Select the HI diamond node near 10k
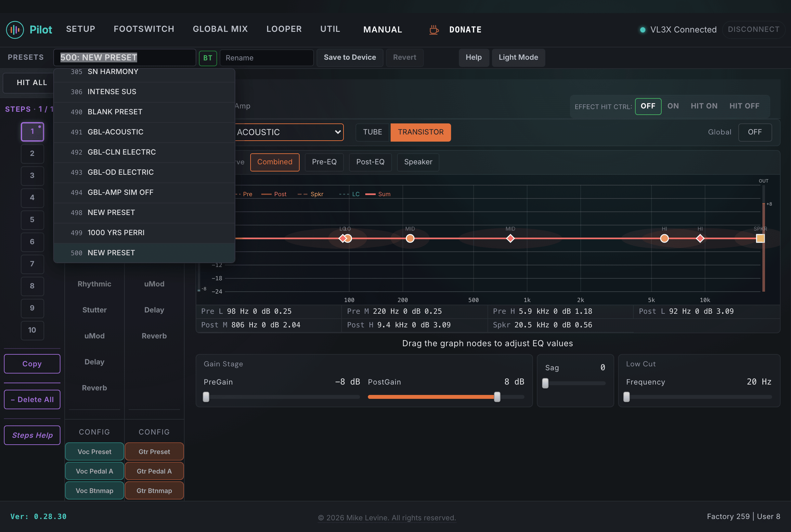The image size is (791, 532). [700, 238]
